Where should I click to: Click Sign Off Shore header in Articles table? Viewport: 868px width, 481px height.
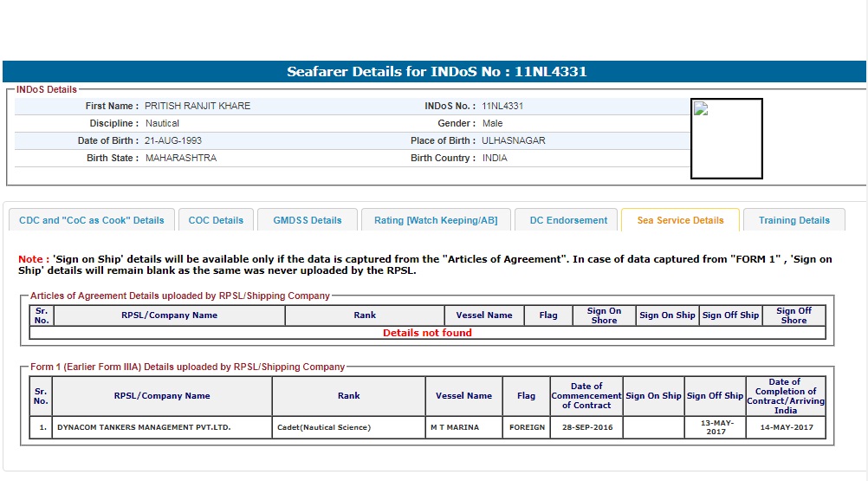[x=794, y=315]
